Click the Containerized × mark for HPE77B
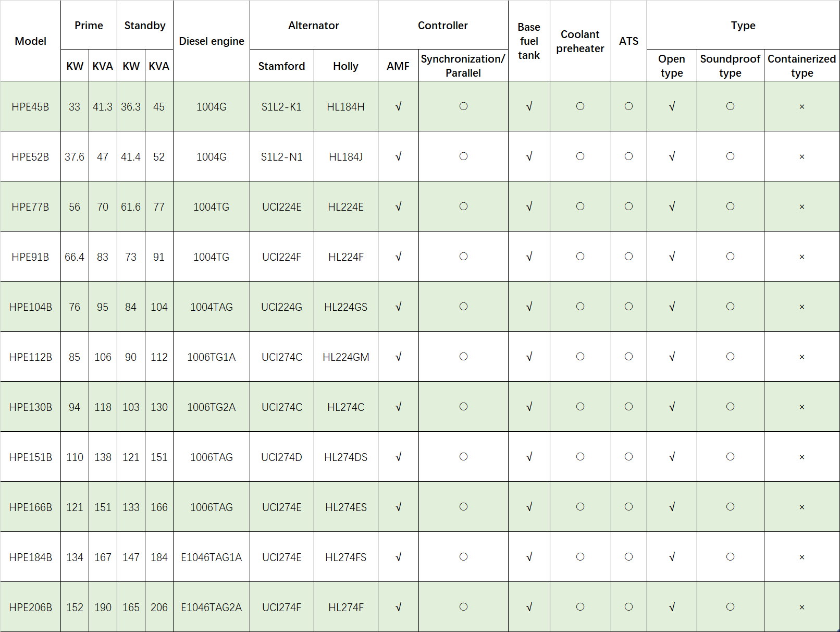Image resolution: width=840 pixels, height=632 pixels. click(x=802, y=207)
